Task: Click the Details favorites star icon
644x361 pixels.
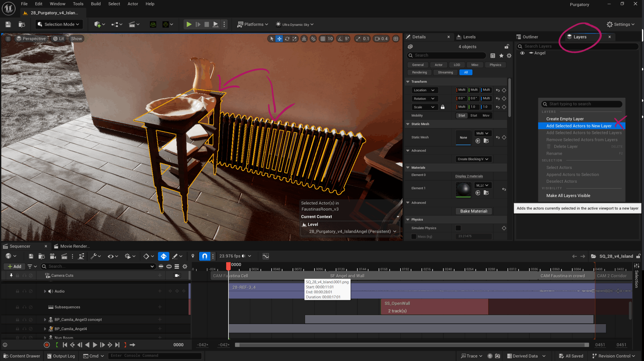Action: pyautogui.click(x=501, y=56)
